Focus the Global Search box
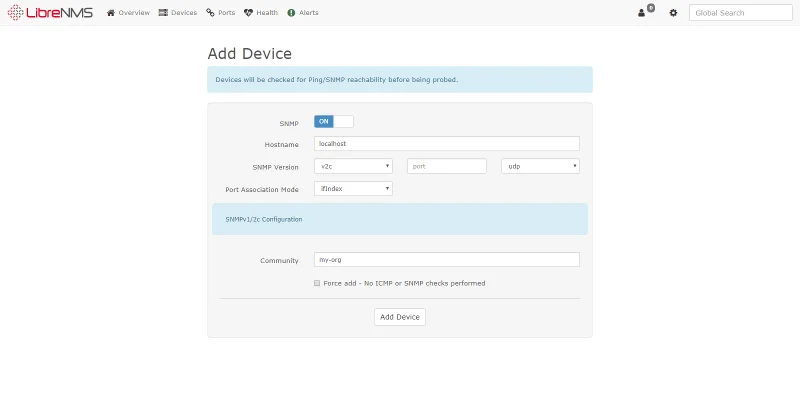Image resolution: width=800 pixels, height=402 pixels. point(740,13)
